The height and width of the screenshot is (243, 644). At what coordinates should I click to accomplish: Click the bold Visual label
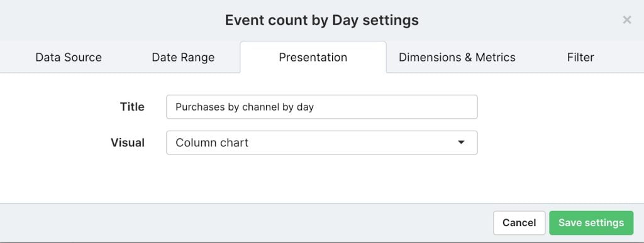pos(127,143)
